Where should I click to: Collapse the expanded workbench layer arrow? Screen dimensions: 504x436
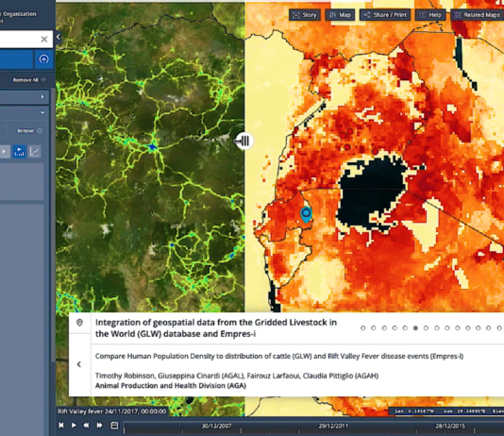click(x=42, y=112)
